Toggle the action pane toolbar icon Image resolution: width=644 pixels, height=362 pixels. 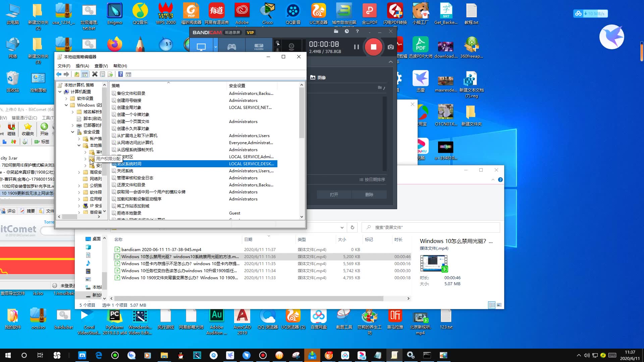pos(128,74)
